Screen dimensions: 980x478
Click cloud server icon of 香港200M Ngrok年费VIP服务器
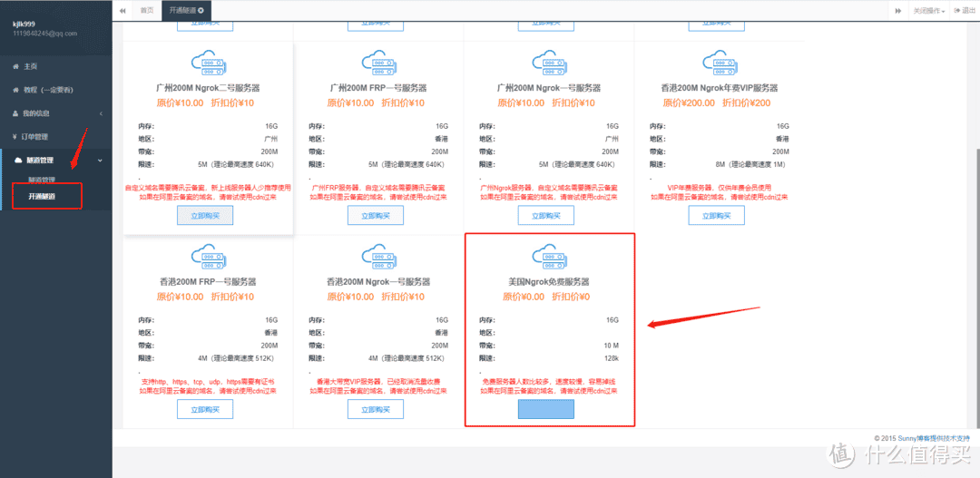coord(720,63)
